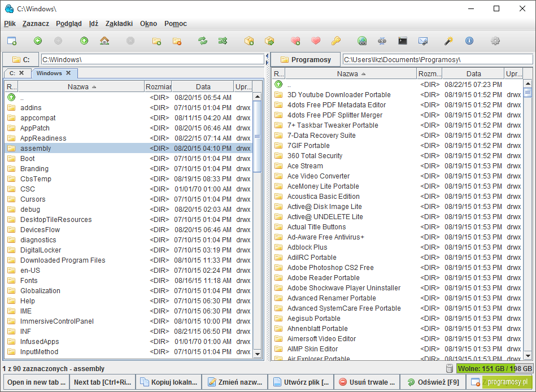Viewport: 536px width, 392px height.
Task: Select the 360 Total Security folder
Action: click(x=398, y=156)
